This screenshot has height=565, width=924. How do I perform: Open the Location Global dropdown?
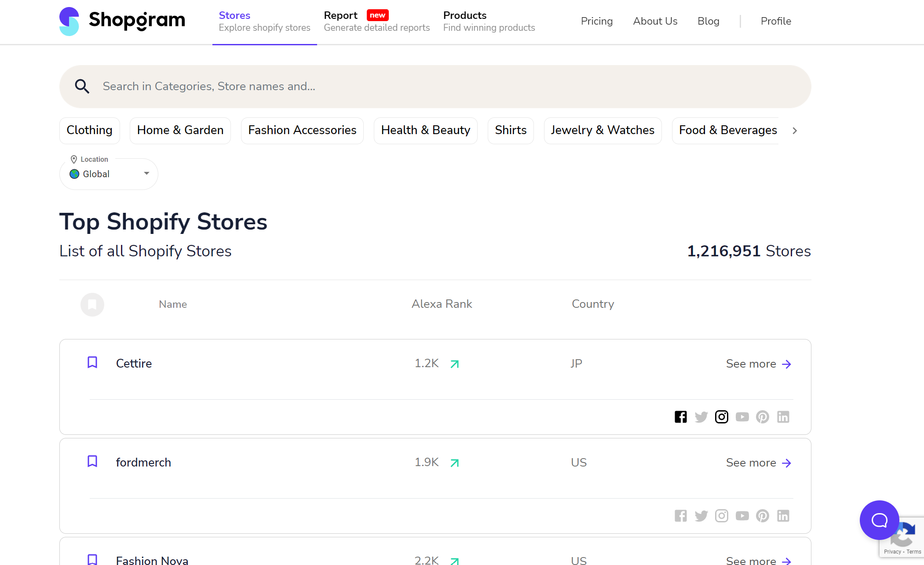(x=109, y=174)
